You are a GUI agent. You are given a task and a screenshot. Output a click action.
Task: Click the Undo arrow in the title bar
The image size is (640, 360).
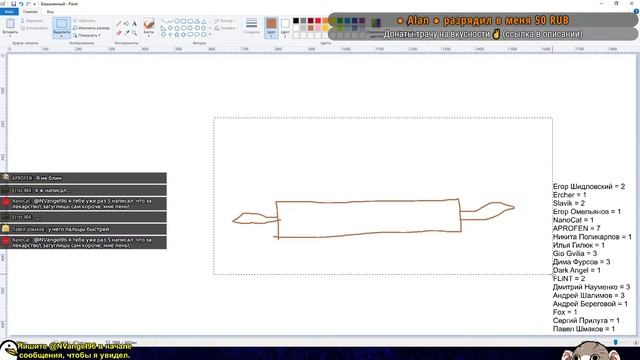21,4
